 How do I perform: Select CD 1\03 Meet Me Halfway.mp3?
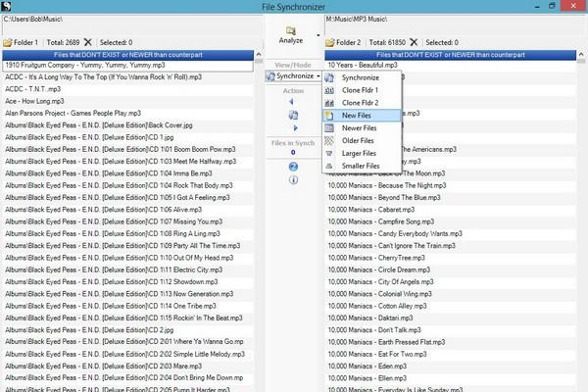pyautogui.click(x=127, y=162)
